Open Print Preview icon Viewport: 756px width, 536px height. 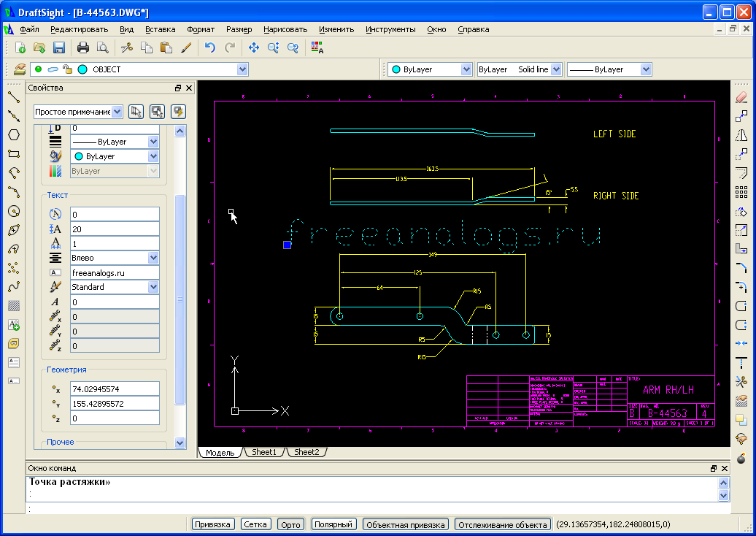click(x=102, y=47)
